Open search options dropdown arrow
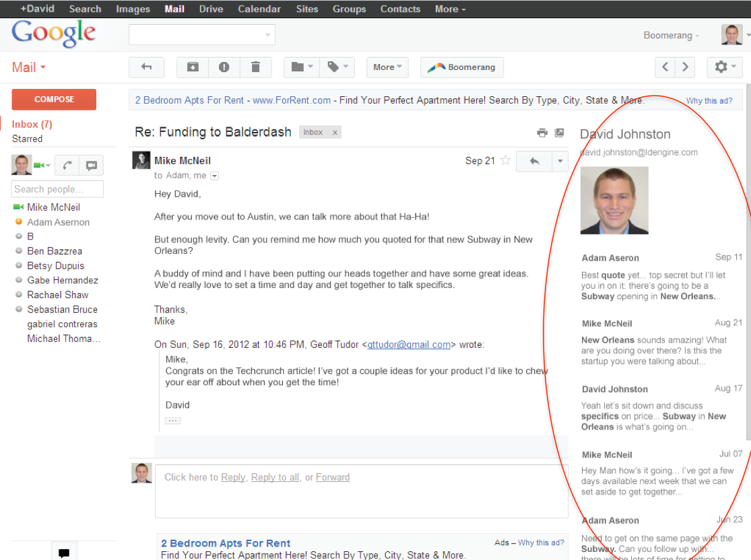Viewport: 751px width, 560px height. pos(268,34)
